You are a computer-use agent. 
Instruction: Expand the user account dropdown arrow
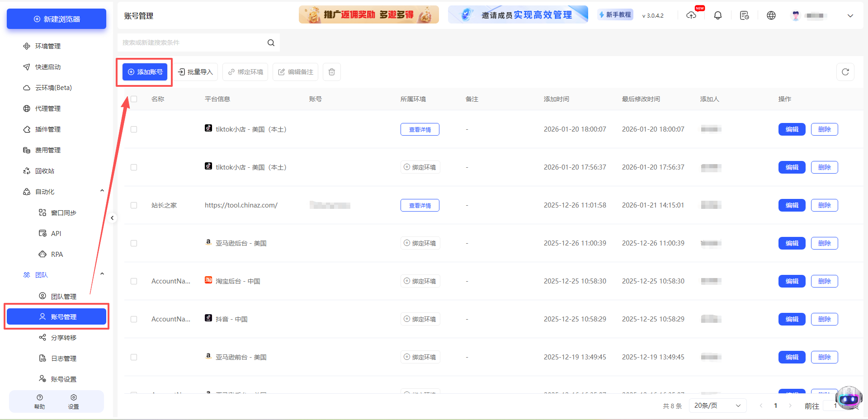click(850, 15)
